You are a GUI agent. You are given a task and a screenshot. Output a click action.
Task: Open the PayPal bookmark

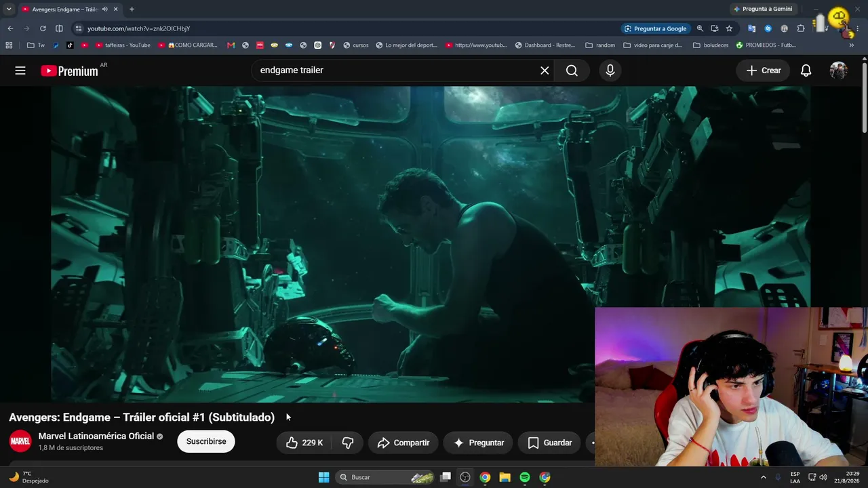(x=56, y=45)
